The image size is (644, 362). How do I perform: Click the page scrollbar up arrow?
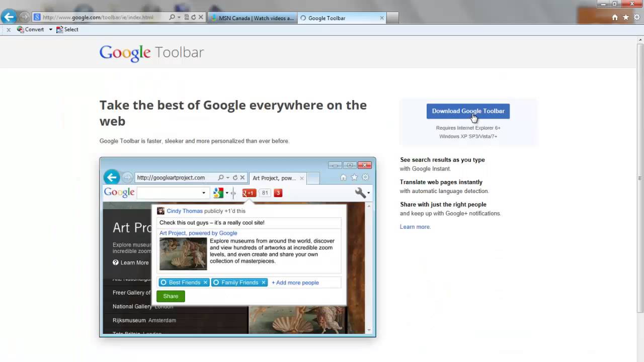640,40
